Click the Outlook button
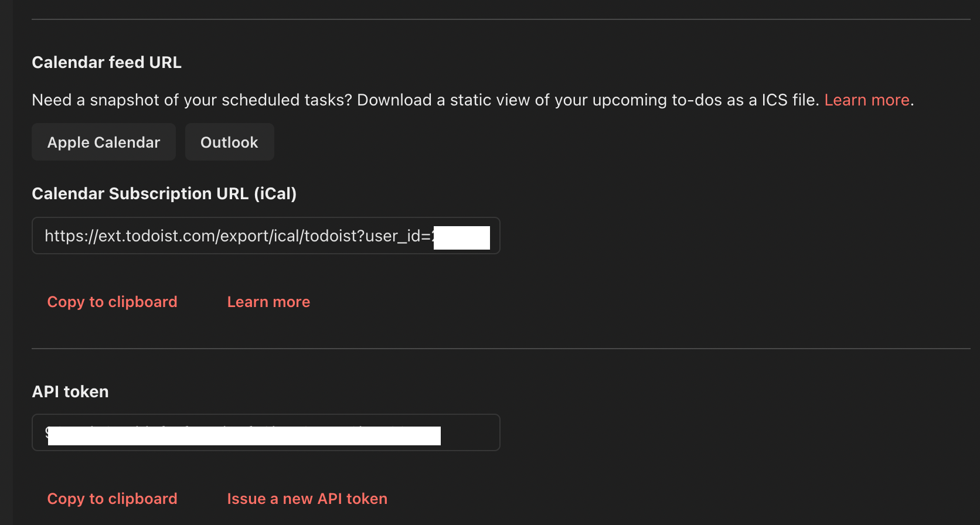 coord(229,142)
